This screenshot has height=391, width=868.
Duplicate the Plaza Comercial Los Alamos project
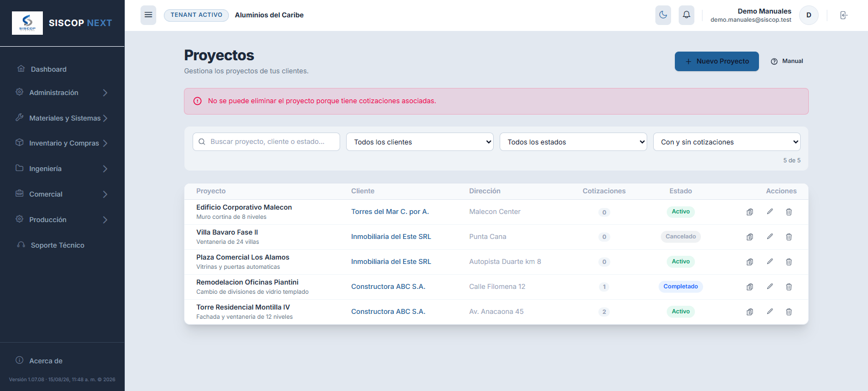click(x=750, y=262)
